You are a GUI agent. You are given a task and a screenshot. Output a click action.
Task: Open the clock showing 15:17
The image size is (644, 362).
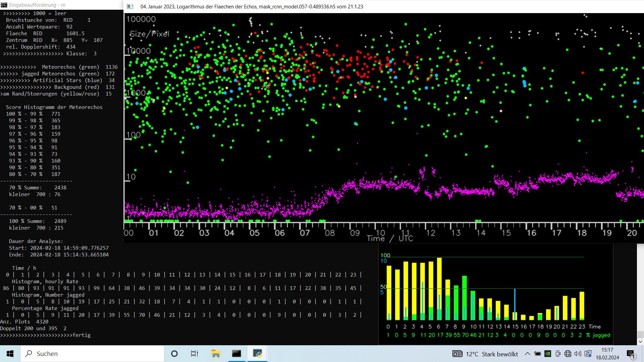607,354
